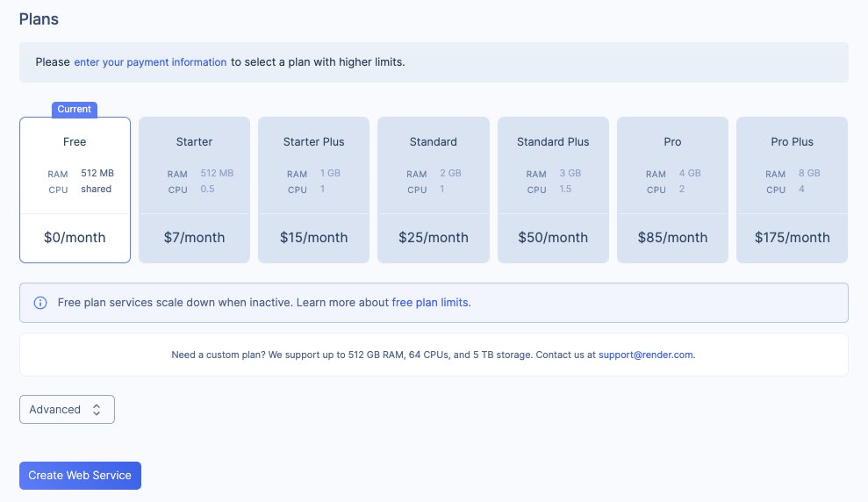Select the Starter $7/month plan
The height and width of the screenshot is (502, 868).
pos(194,190)
